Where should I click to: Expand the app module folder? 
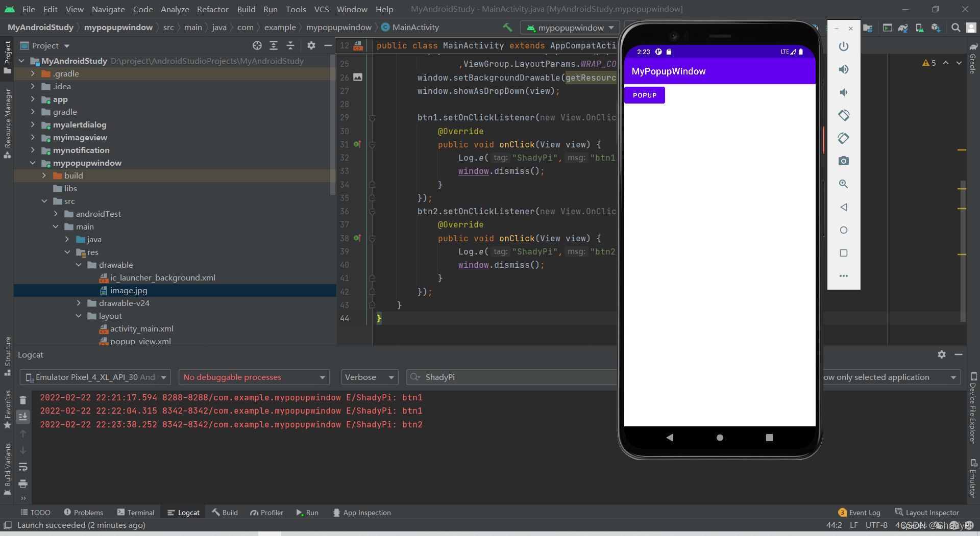click(33, 99)
